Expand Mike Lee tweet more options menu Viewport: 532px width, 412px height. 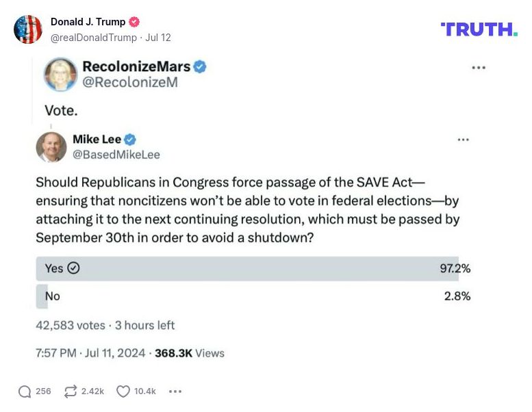point(464,140)
